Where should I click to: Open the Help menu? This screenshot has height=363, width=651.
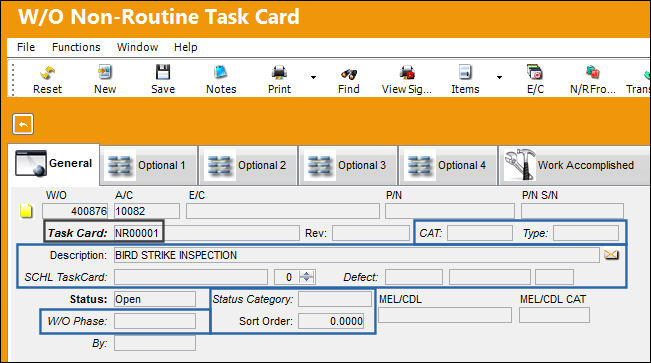(x=186, y=47)
